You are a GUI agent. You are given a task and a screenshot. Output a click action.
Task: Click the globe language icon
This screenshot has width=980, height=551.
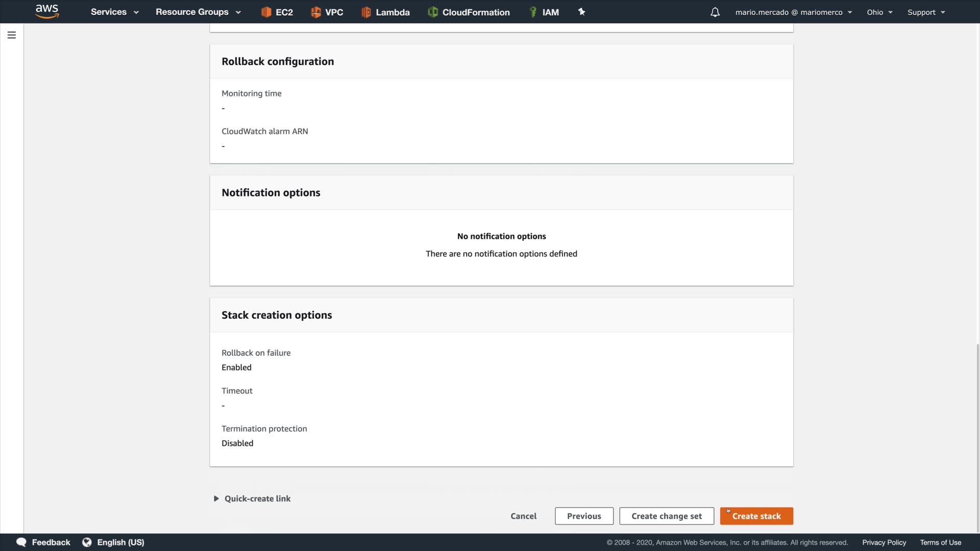tap(87, 542)
